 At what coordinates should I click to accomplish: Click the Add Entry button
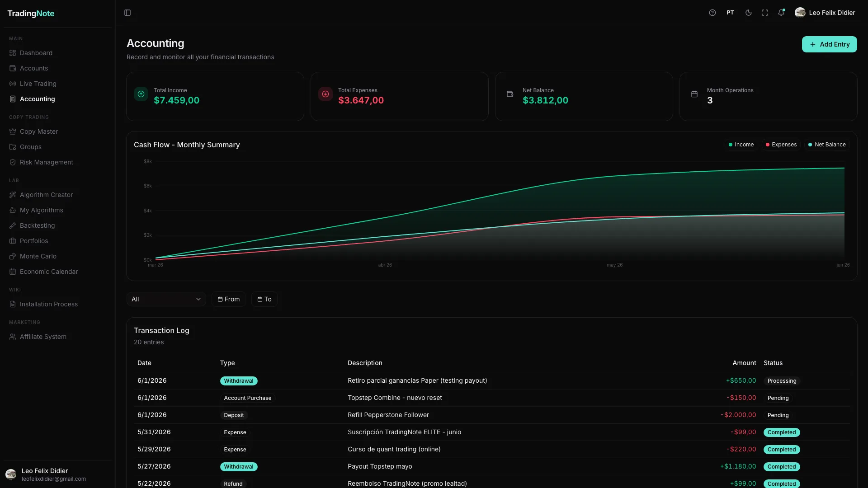(x=829, y=44)
